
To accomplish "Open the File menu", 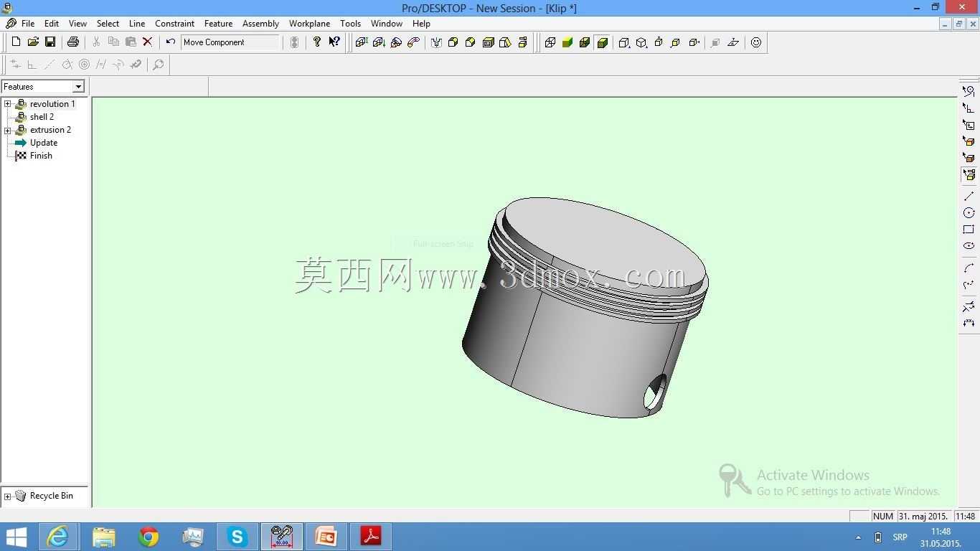I will [x=28, y=24].
